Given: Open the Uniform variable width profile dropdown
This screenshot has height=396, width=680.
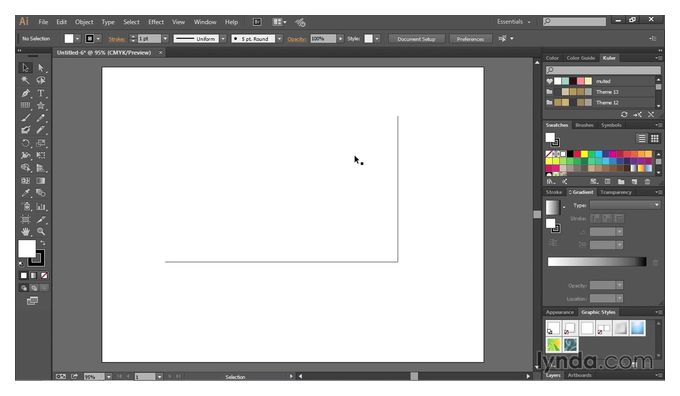Looking at the screenshot, I should [x=223, y=39].
